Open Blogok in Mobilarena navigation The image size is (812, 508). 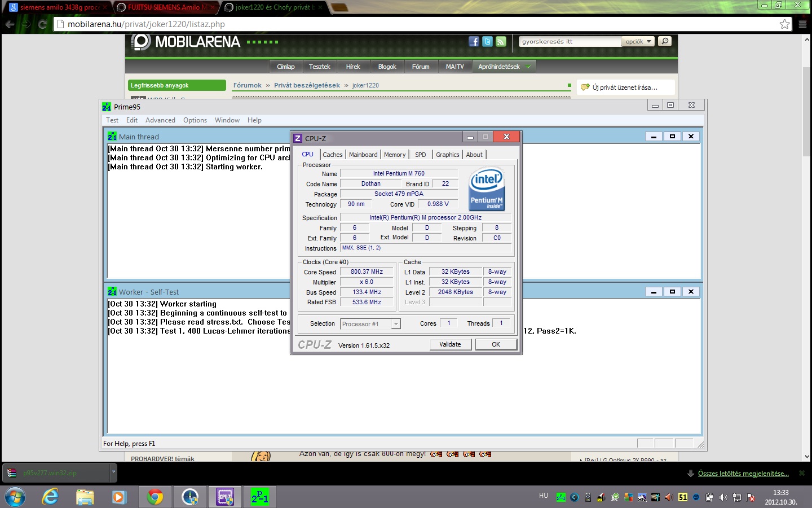point(387,67)
